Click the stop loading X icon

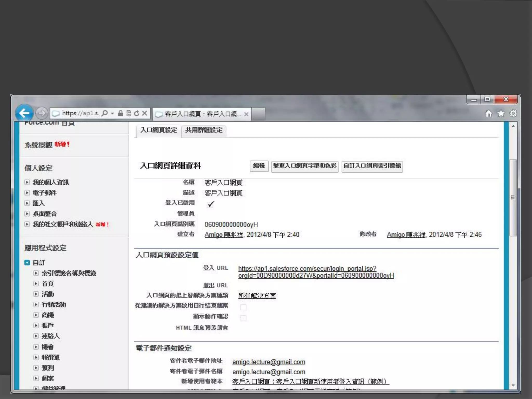click(x=145, y=113)
